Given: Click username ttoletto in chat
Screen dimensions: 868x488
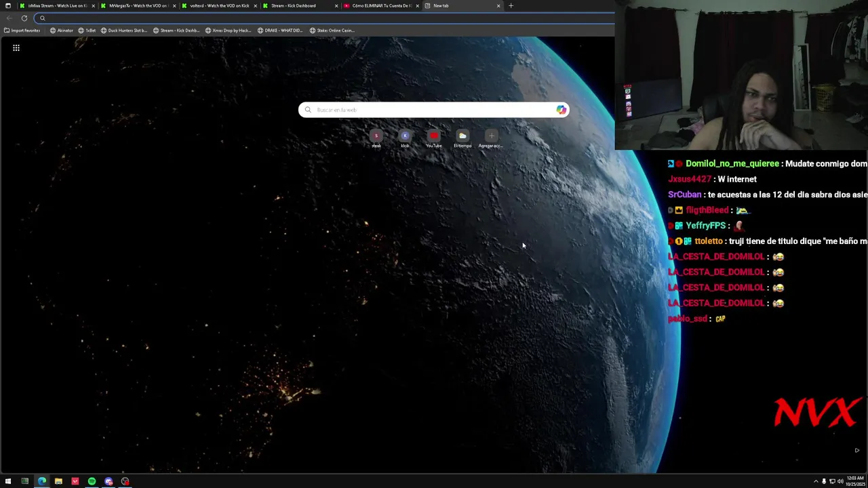Looking at the screenshot, I should click(709, 241).
